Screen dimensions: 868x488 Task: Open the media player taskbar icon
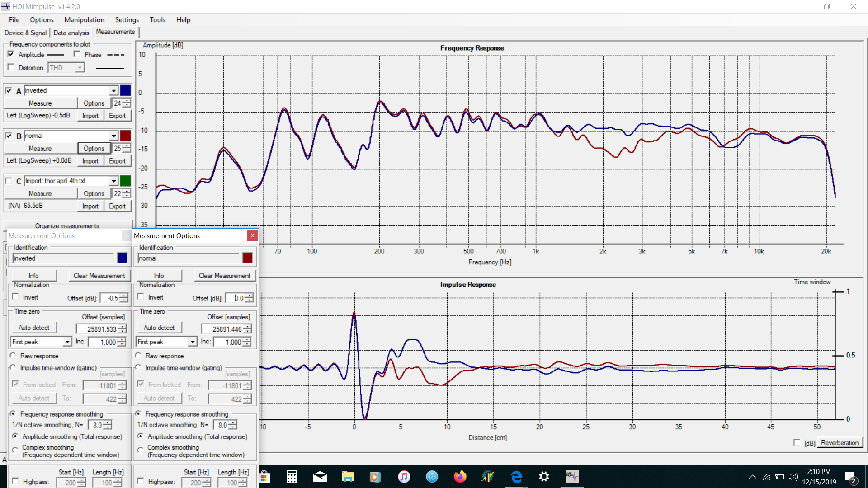(375, 477)
